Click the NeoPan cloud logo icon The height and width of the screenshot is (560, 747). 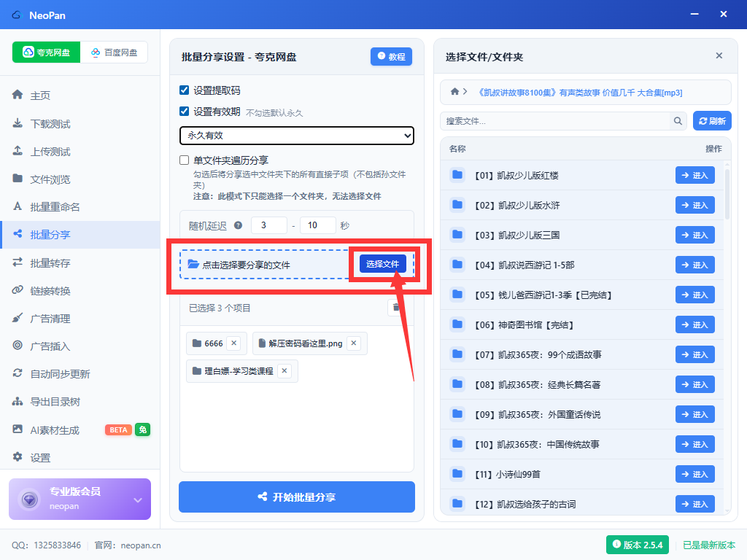point(17,15)
